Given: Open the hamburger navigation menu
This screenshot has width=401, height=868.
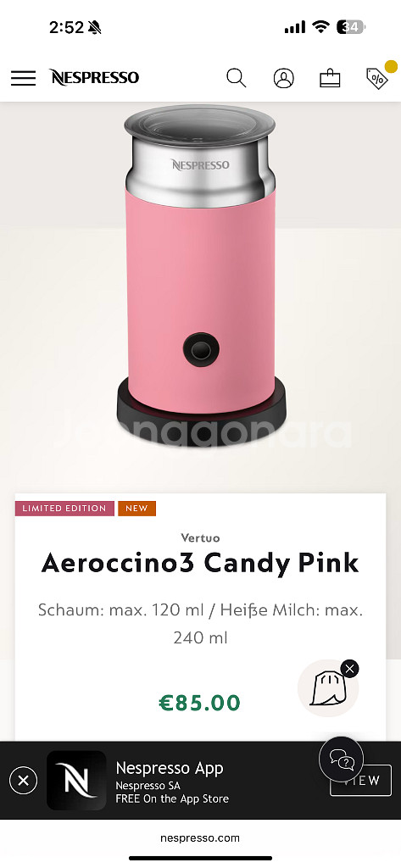Looking at the screenshot, I should [x=23, y=78].
